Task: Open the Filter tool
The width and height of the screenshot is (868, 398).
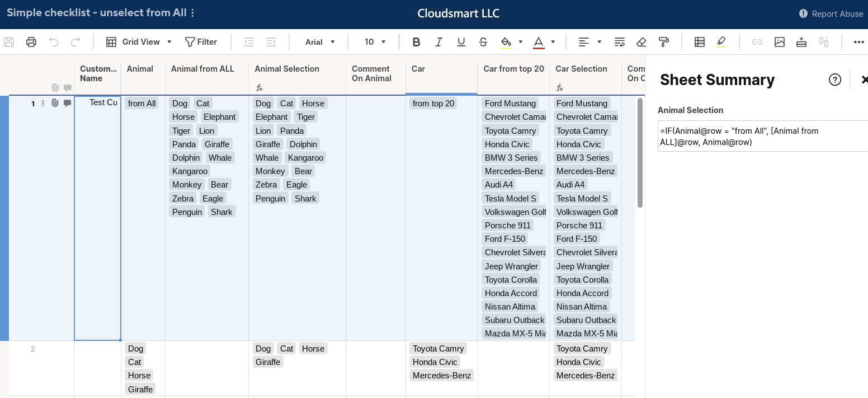Action: click(201, 42)
